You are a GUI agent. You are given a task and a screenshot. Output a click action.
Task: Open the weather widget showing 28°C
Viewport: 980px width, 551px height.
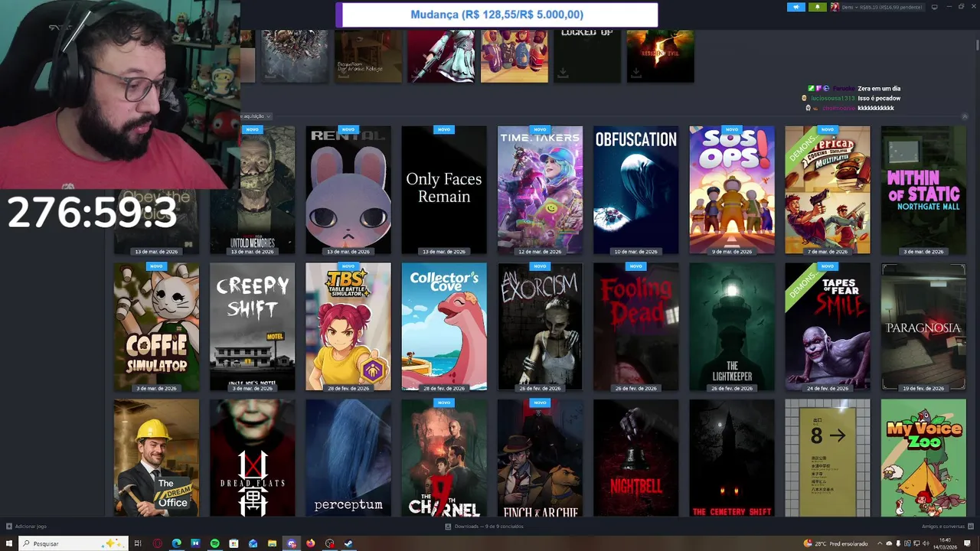coord(835,543)
